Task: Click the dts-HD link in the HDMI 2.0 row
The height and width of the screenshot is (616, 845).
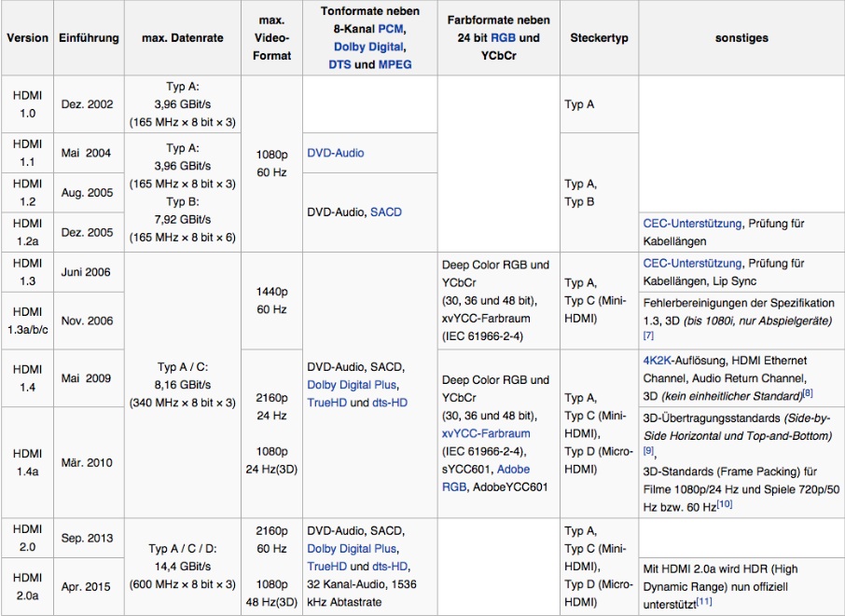Action: 390,567
